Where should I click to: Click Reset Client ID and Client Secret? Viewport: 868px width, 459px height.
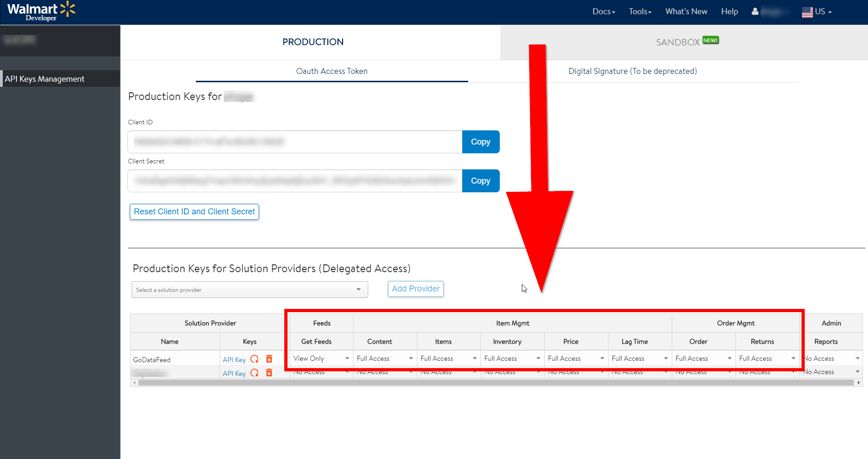[194, 212]
